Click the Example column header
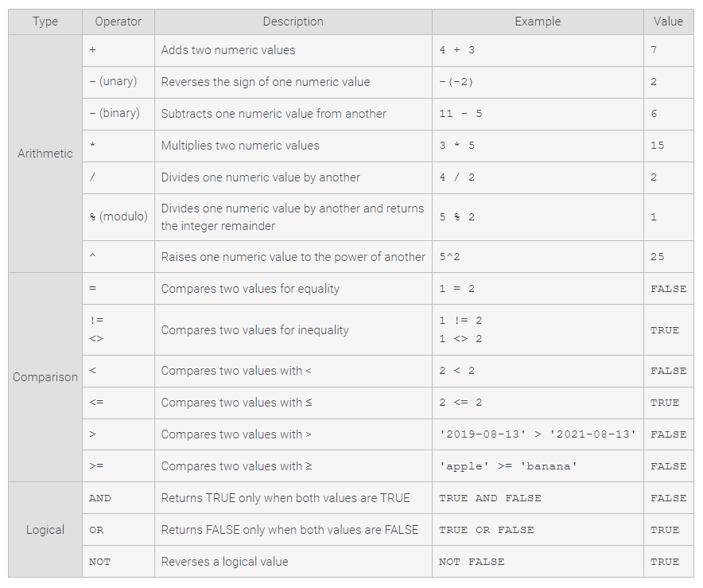The image size is (703, 588). [x=538, y=21]
